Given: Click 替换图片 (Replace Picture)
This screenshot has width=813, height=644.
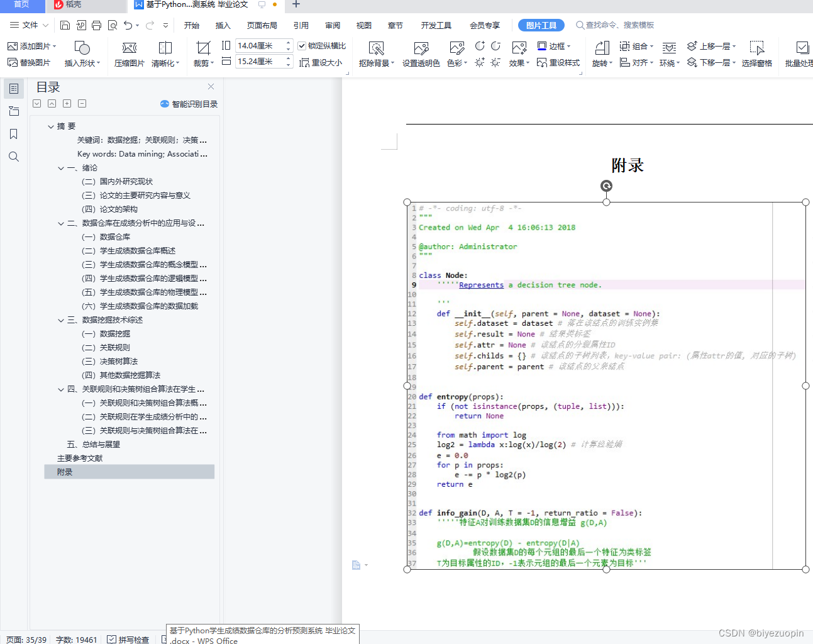Looking at the screenshot, I should pyautogui.click(x=29, y=62).
